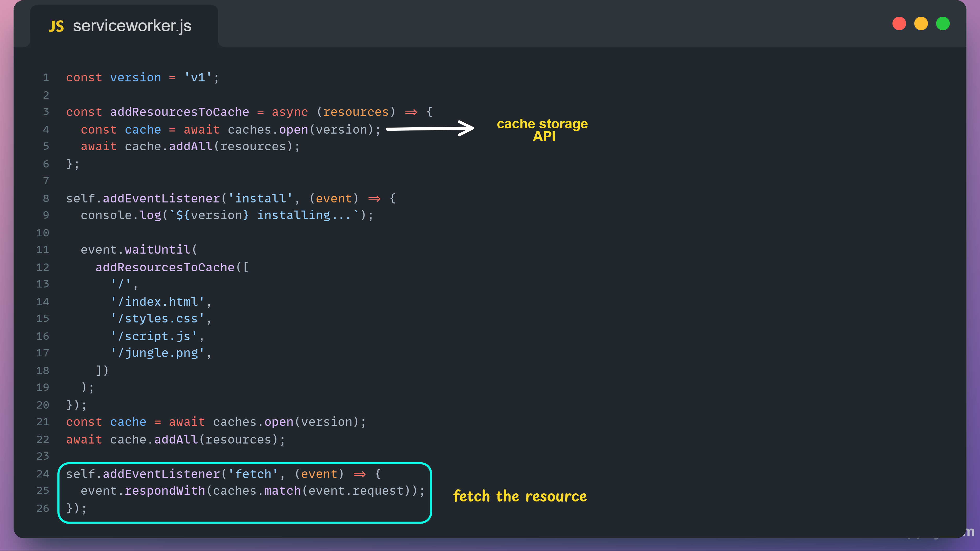Click self.addEventListener on line 8
The height and width of the screenshot is (551, 980).
click(143, 199)
